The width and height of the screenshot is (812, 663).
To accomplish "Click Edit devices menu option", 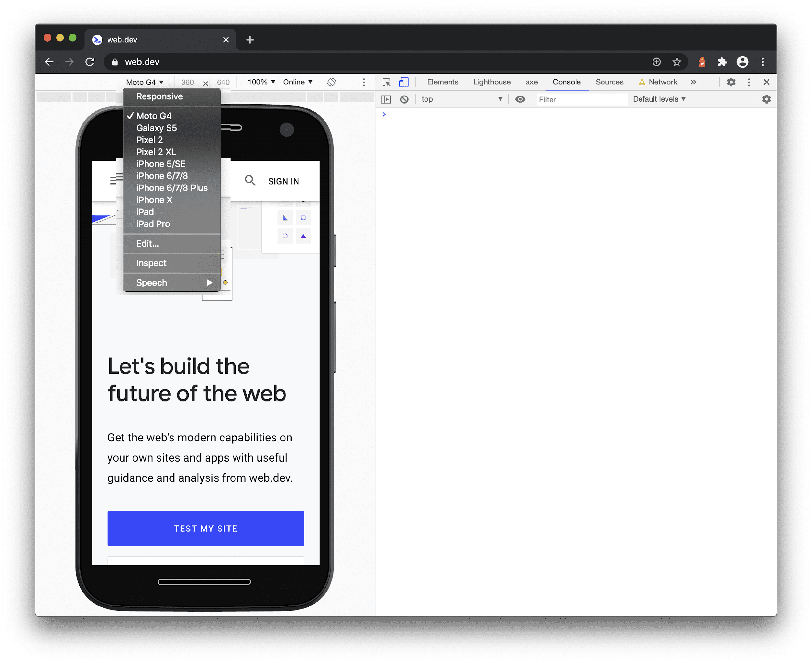I will (148, 243).
